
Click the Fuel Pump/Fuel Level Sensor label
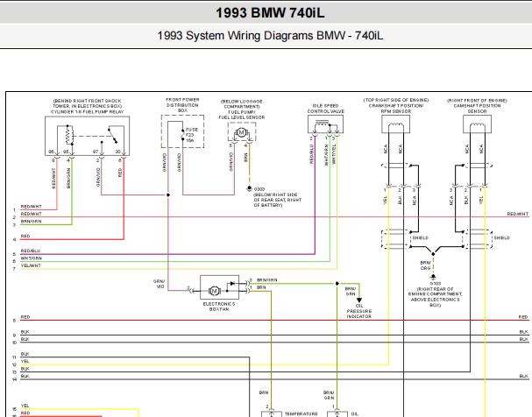point(242,115)
